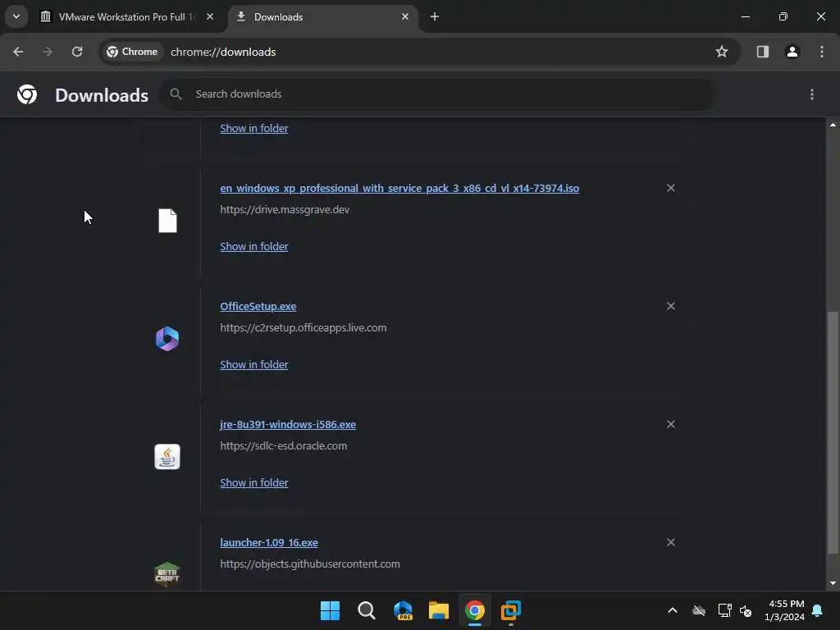Open Windows Search from taskbar
The height and width of the screenshot is (630, 840).
[x=367, y=610]
